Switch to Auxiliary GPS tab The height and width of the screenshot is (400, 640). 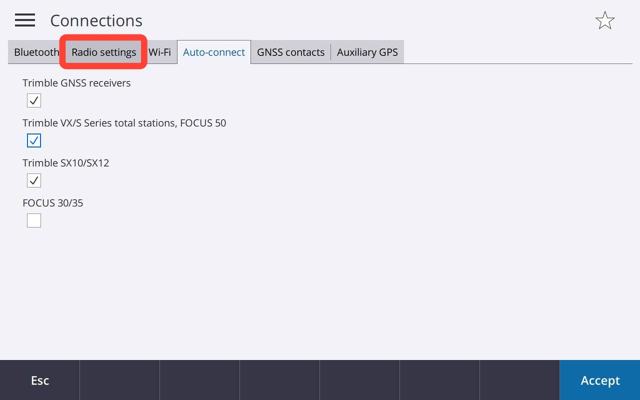click(x=367, y=52)
